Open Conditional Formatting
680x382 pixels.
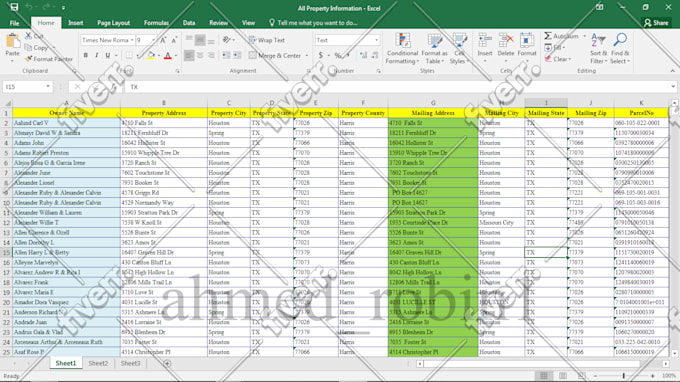coord(402,49)
